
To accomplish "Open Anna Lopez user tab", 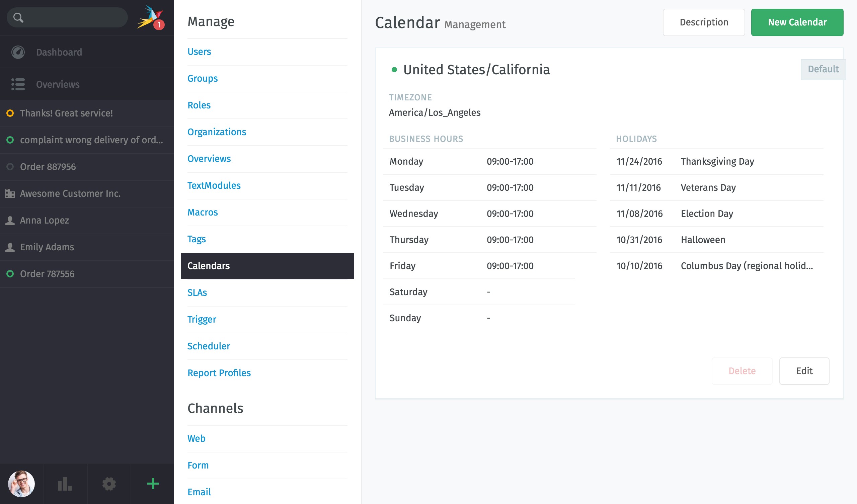I will tap(44, 220).
